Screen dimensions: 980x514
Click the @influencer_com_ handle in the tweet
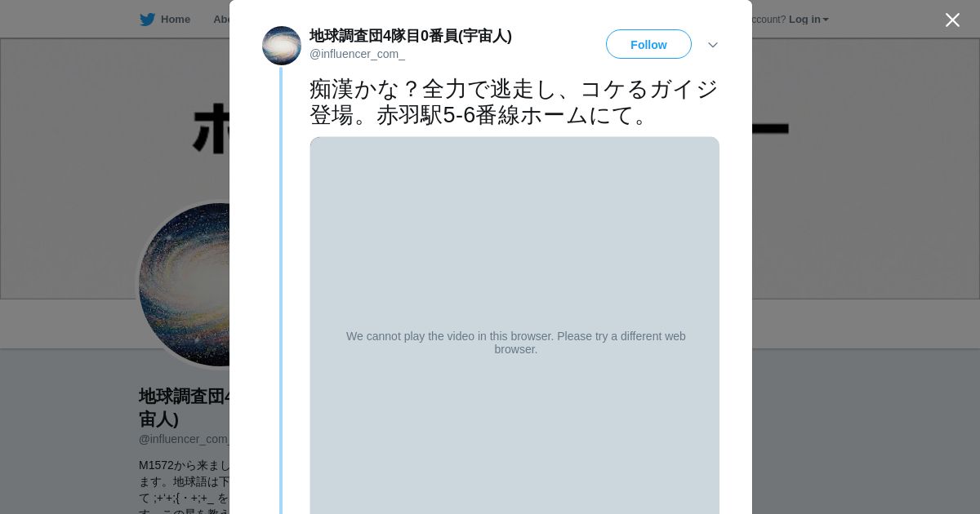[357, 54]
